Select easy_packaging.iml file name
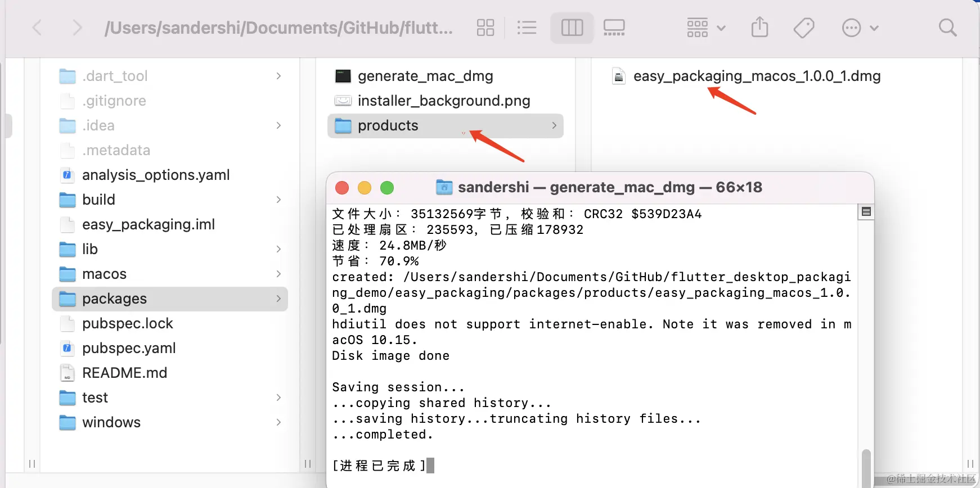The image size is (980, 488). (149, 224)
